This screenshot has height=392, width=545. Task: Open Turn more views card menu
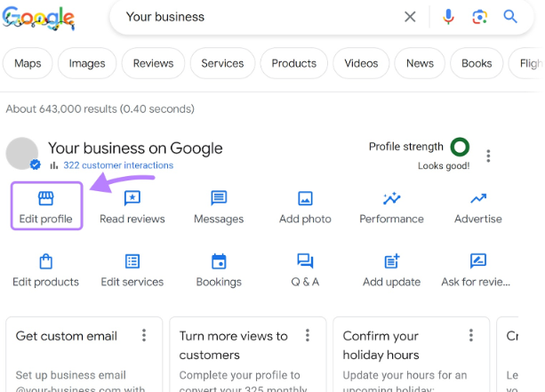[308, 335]
